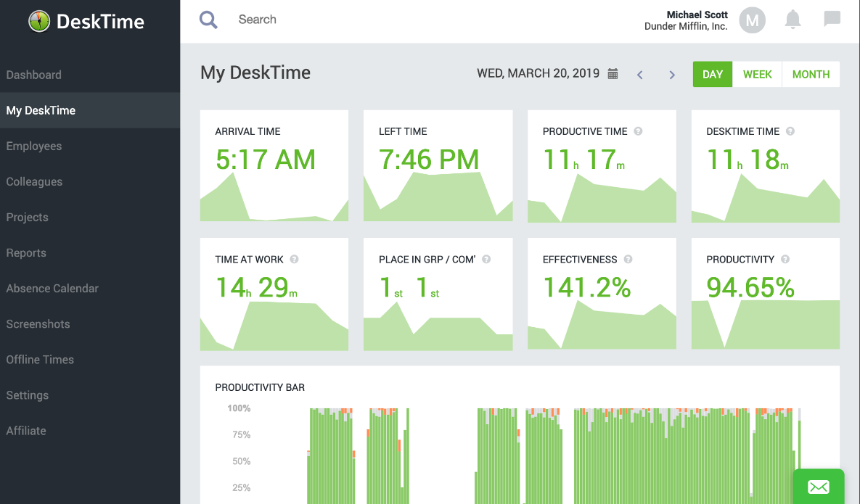Open Michael Scott user avatar menu
860x504 pixels.
click(x=752, y=20)
